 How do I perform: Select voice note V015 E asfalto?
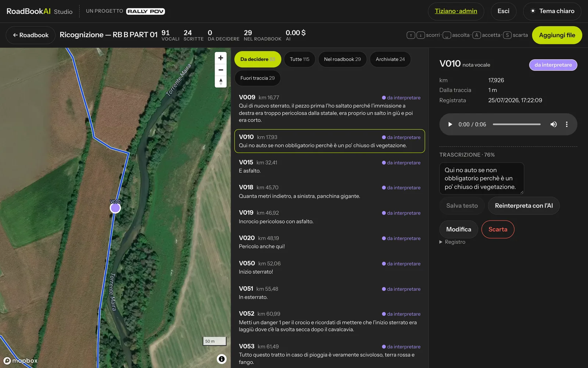tap(330, 166)
